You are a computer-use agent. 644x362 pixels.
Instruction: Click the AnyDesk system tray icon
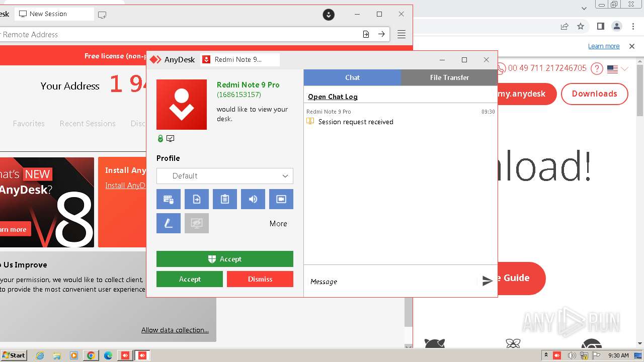tap(557, 355)
